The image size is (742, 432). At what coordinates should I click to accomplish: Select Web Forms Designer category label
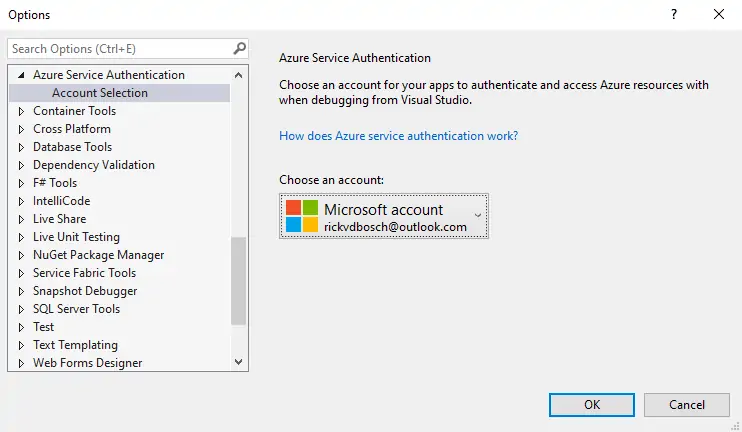pos(88,362)
